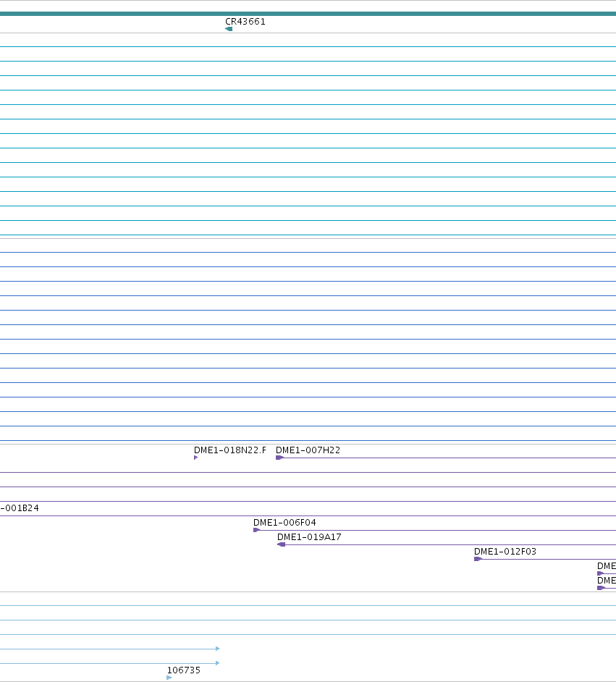Select the small 106735 arrow marker
This screenshot has width=616, height=682.
(x=169, y=678)
